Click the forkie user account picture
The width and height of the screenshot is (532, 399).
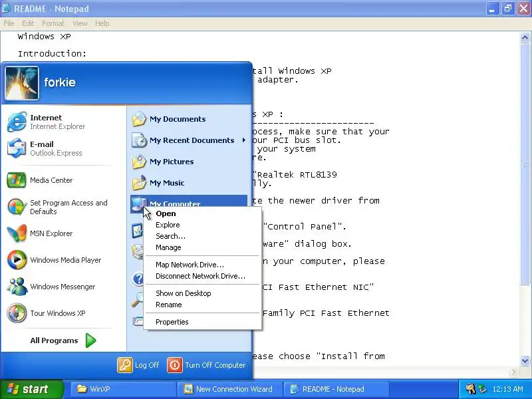pos(22,83)
